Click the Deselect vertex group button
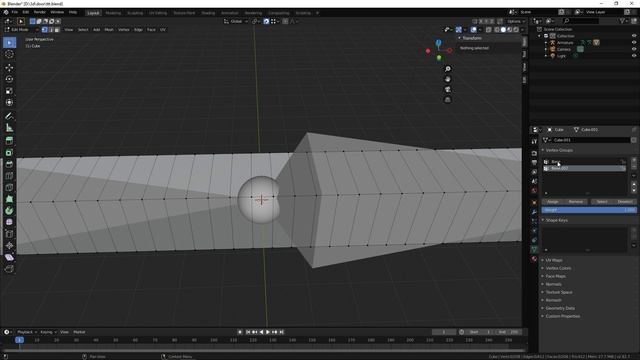Image resolution: width=640 pixels, height=360 pixels. point(624,202)
